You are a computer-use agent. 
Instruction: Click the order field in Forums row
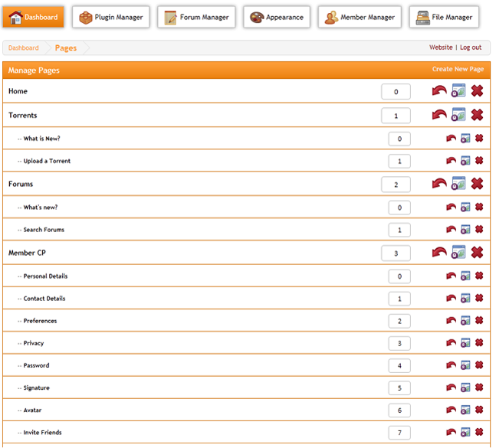pyautogui.click(x=396, y=185)
